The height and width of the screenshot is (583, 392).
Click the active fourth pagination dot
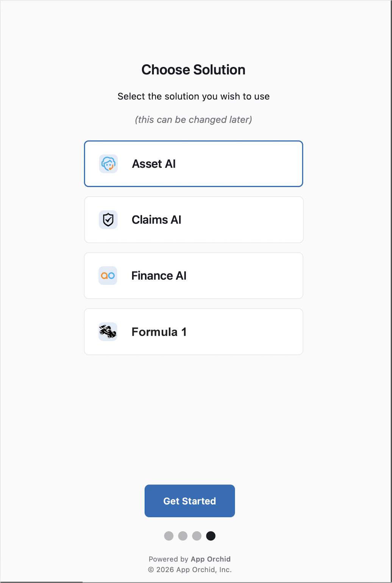(x=211, y=536)
